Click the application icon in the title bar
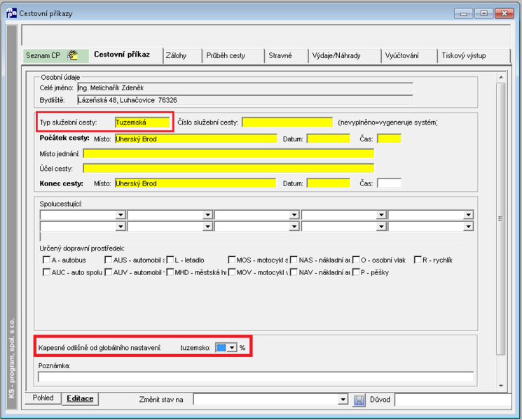Viewport: 522px width, 420px height. (12, 13)
